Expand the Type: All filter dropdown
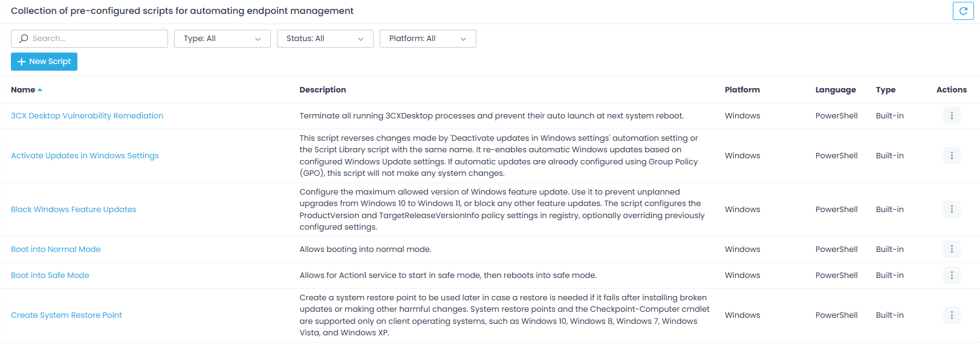The image size is (980, 345). (x=222, y=39)
